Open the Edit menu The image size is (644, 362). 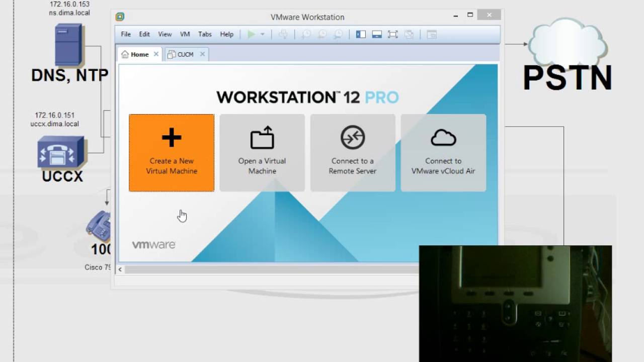[144, 34]
